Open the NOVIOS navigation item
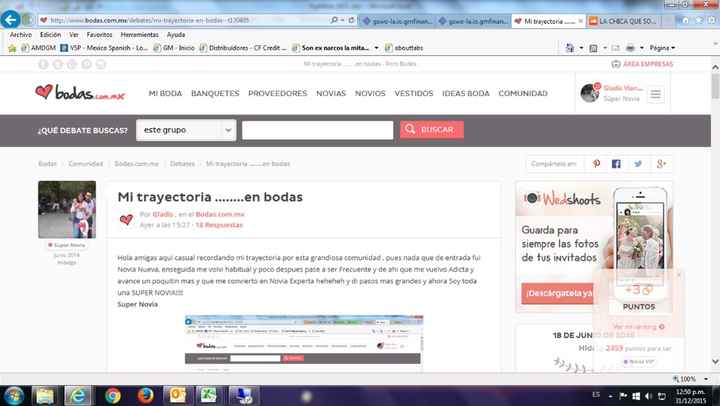This screenshot has height=406, width=720. (x=370, y=93)
